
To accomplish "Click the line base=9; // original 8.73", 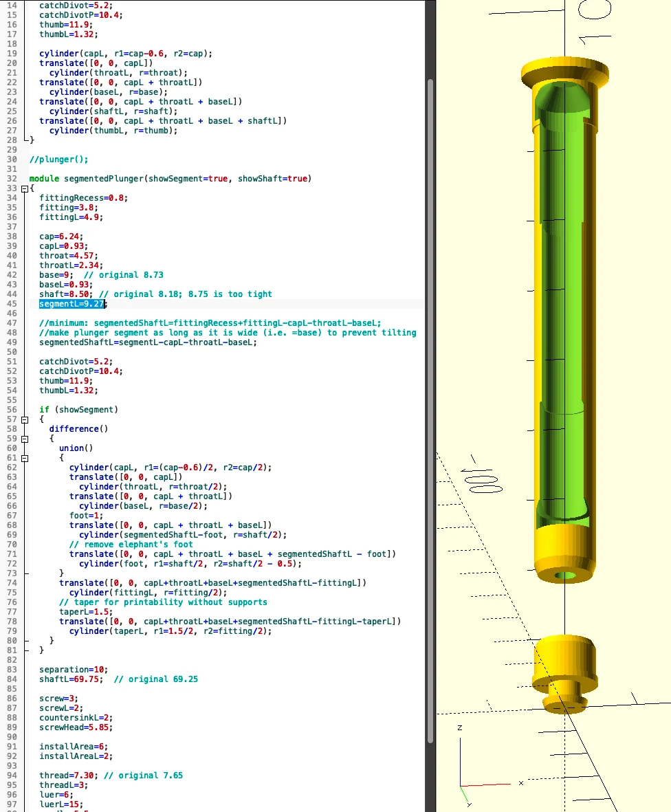I will [101, 275].
